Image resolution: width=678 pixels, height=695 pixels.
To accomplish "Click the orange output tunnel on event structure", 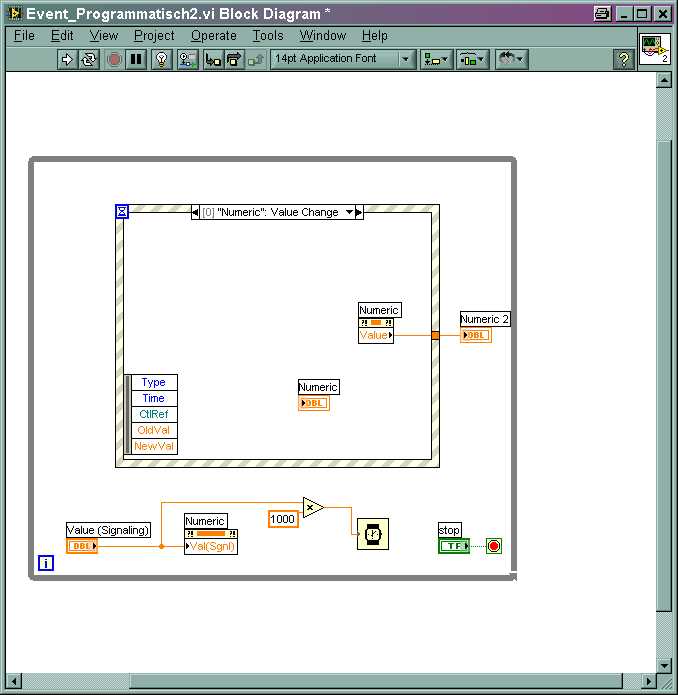I will pyautogui.click(x=435, y=336).
